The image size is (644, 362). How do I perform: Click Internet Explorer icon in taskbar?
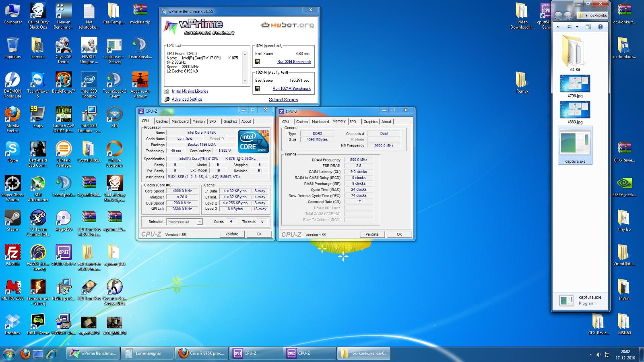point(52,354)
